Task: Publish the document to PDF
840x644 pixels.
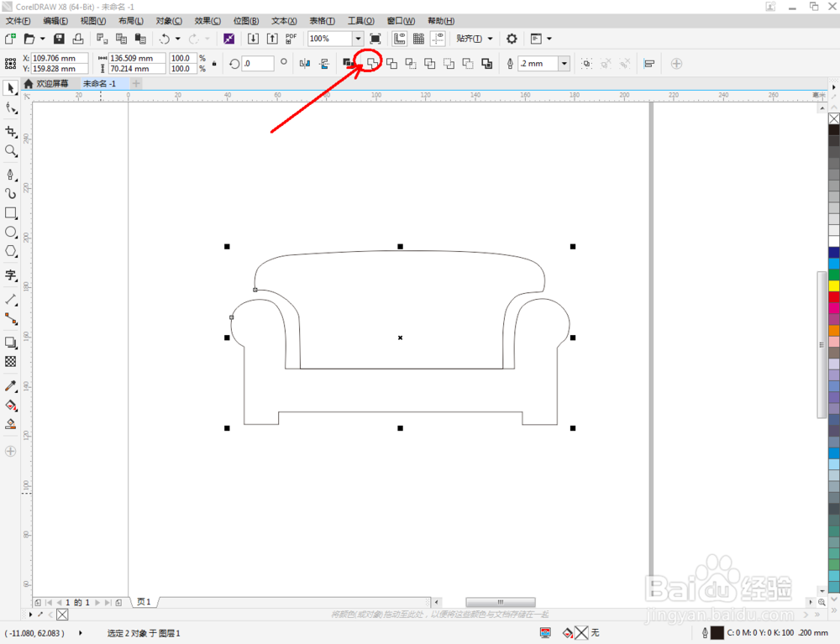Action: tap(291, 39)
